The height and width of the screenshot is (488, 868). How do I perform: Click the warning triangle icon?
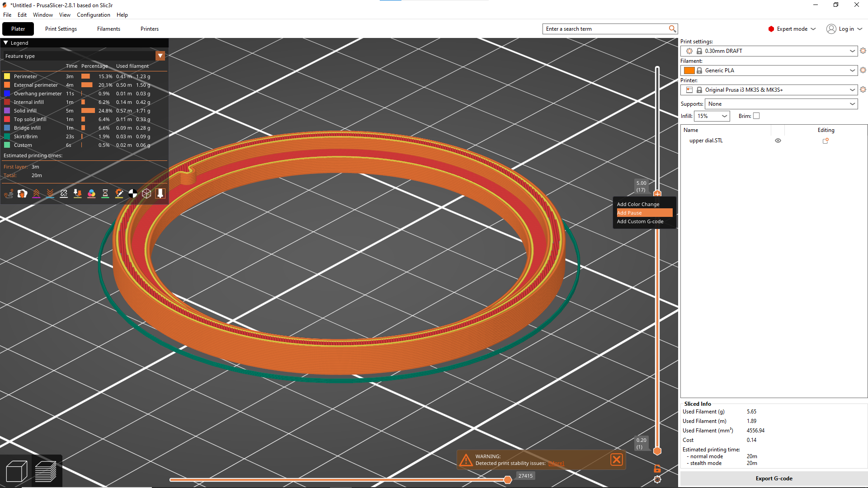(466, 460)
